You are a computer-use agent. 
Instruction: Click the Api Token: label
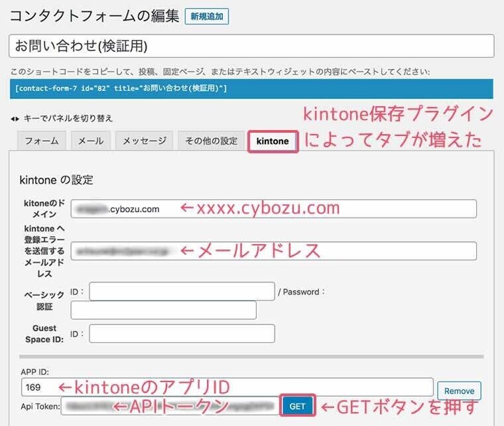pyautogui.click(x=40, y=406)
